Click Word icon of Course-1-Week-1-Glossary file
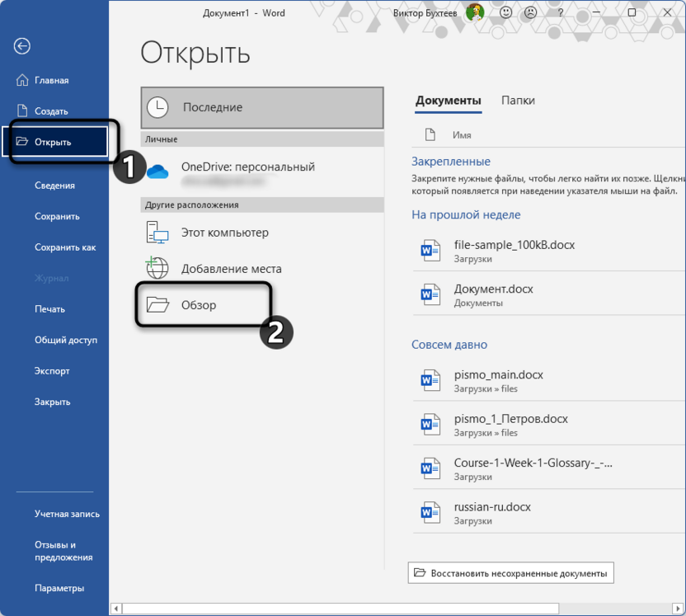 coord(430,468)
